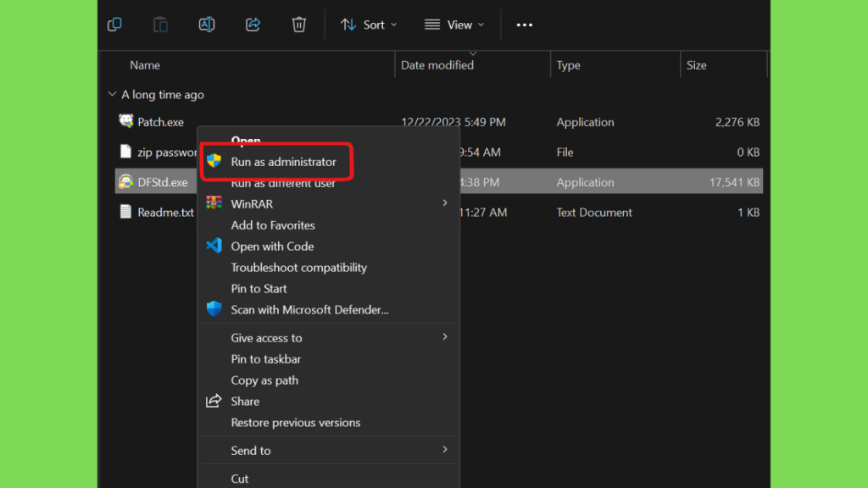Open the Sort dropdown
Image resolution: width=868 pixels, height=488 pixels.
(369, 25)
